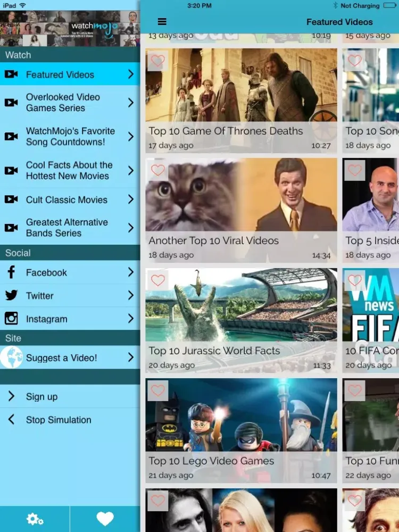
Task: Select Cool Facts About the Hottest New Movies
Action: pyautogui.click(x=70, y=170)
